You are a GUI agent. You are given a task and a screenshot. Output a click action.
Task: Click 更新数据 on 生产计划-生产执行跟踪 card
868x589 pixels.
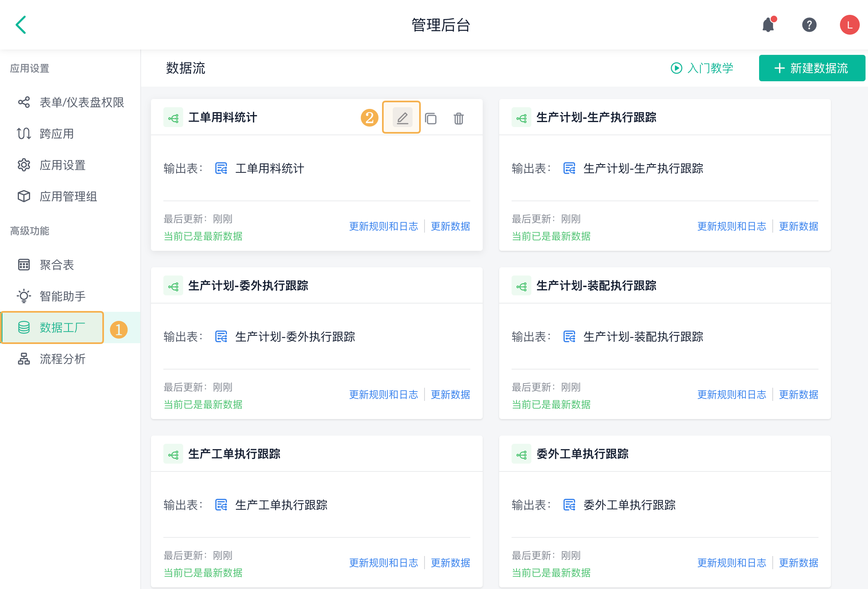[x=798, y=226]
